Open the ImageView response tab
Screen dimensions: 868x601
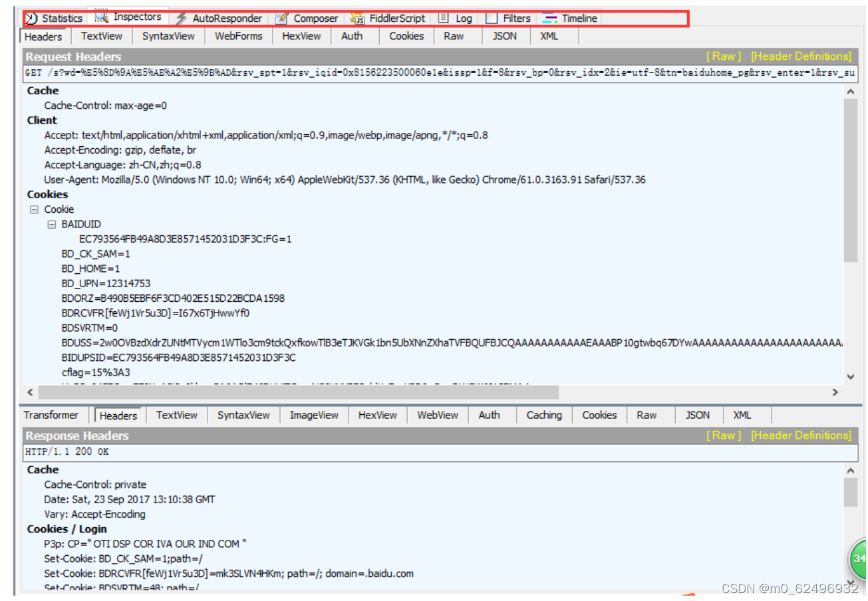(314, 415)
